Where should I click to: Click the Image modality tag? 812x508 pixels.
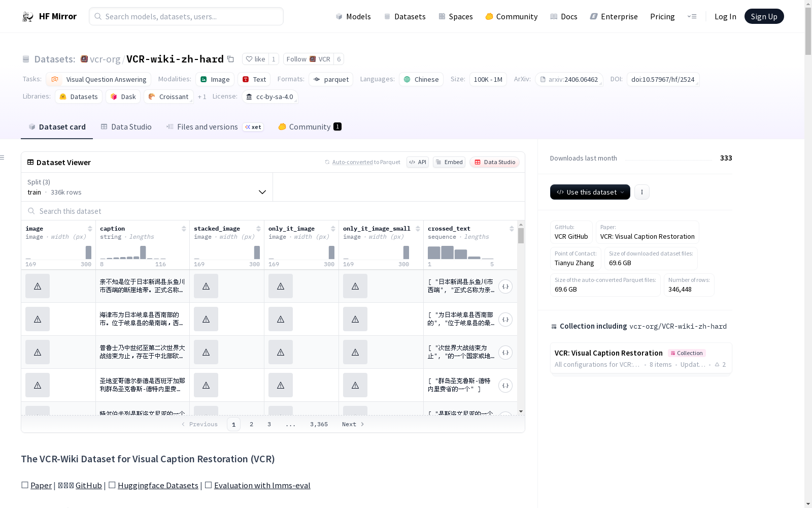tap(215, 79)
